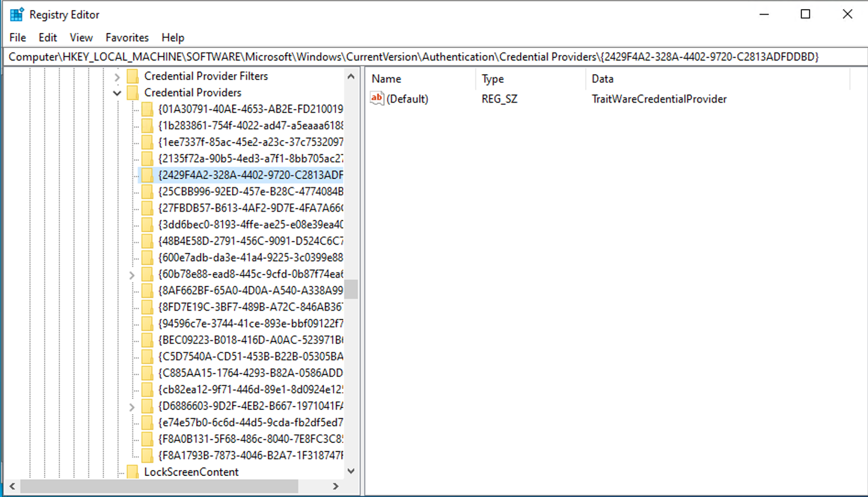Select the {8AF662BF-65A0-4D0A key
The width and height of the screenshot is (868, 497).
coord(251,291)
